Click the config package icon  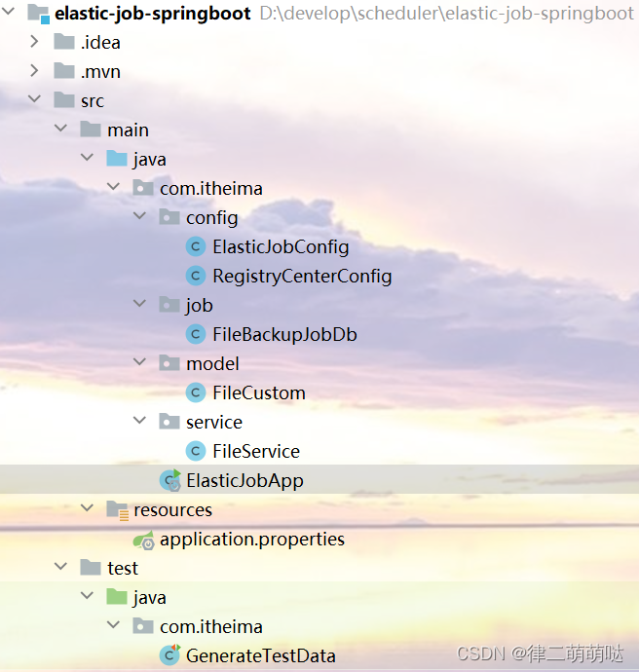(169, 217)
